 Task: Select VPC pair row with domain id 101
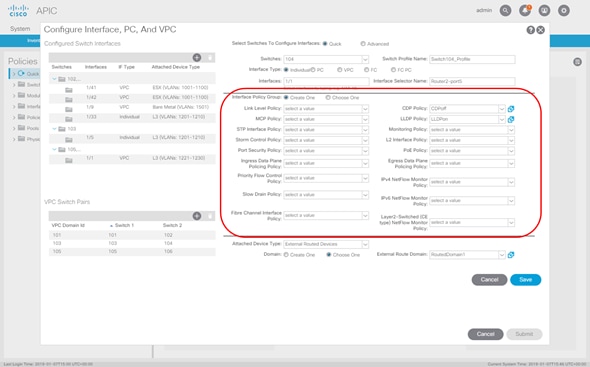tap(132, 235)
